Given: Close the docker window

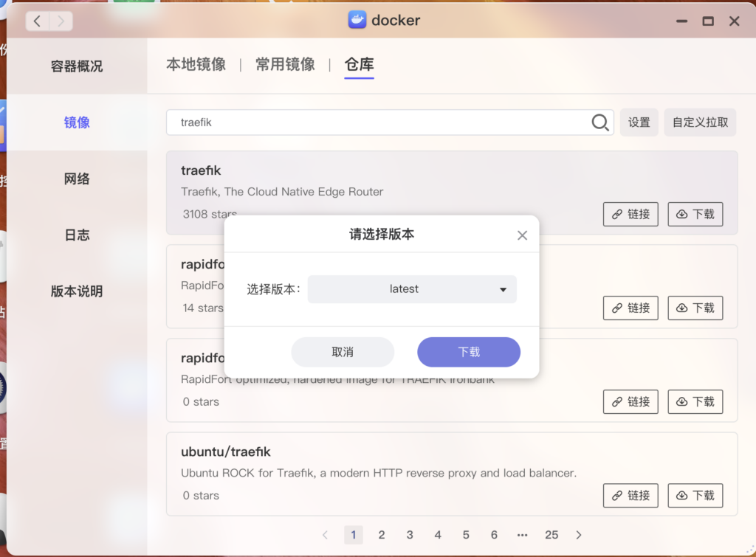Looking at the screenshot, I should point(735,21).
